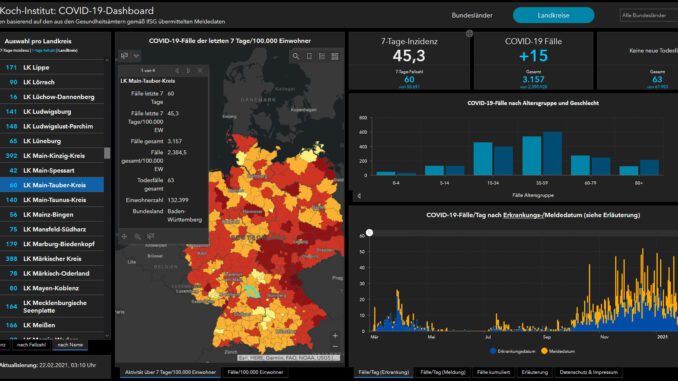Open the map bookmarks icon

click(309, 56)
